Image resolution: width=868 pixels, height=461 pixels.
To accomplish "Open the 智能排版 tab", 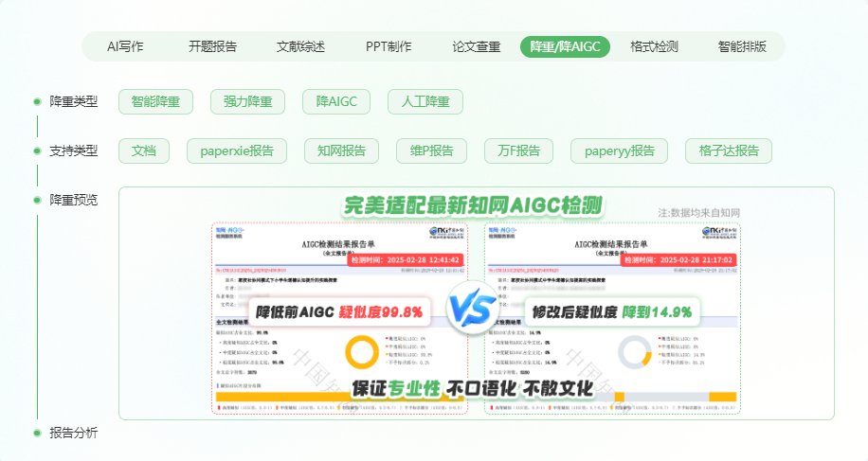I will [742, 46].
